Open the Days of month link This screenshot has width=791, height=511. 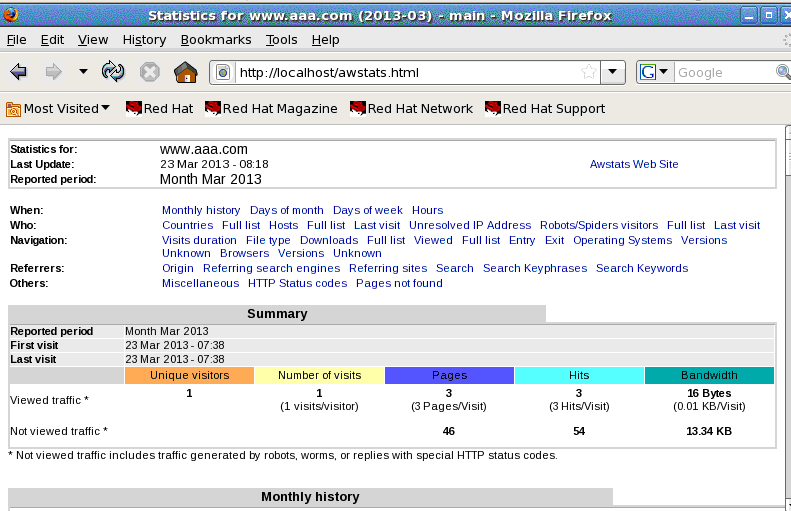[287, 210]
